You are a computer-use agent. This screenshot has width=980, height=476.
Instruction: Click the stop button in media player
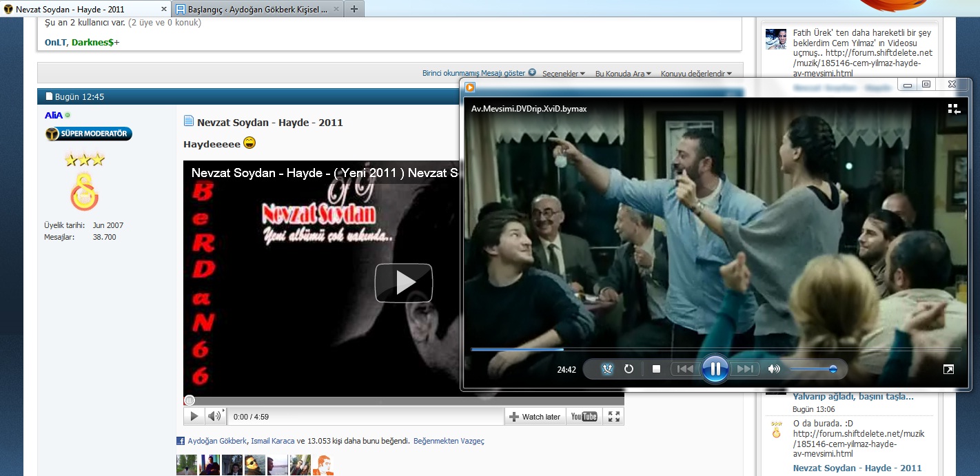click(656, 369)
